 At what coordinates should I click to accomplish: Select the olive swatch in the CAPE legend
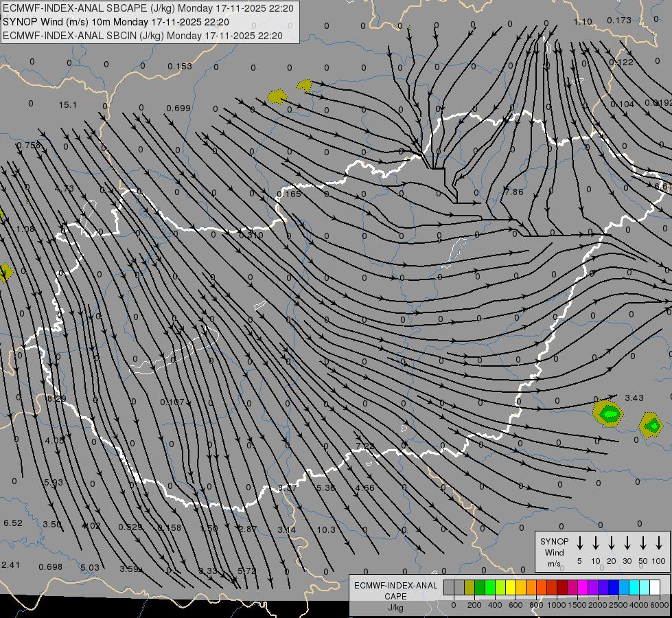[470, 588]
